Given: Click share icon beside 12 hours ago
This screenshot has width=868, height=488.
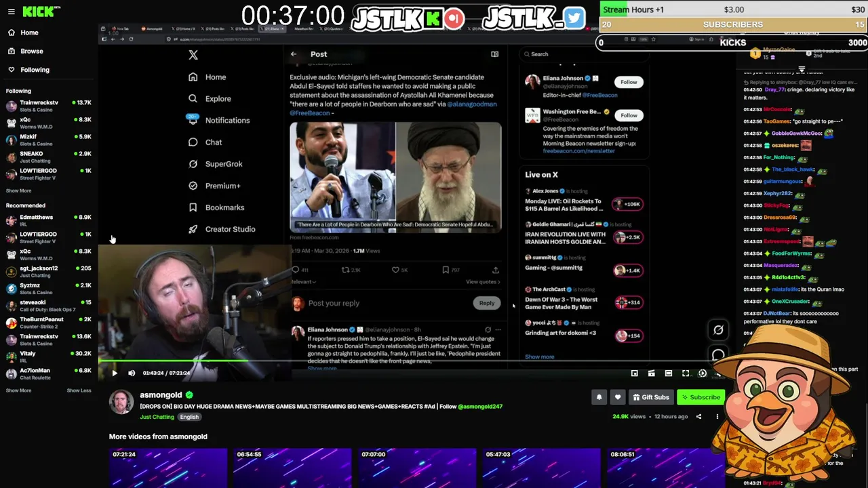Looking at the screenshot, I should pyautogui.click(x=698, y=416).
